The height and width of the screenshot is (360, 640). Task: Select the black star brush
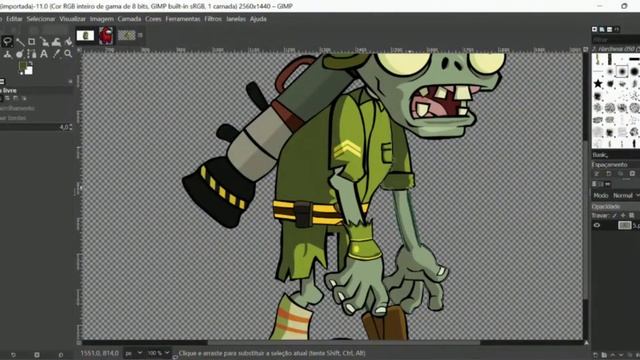(x=598, y=84)
